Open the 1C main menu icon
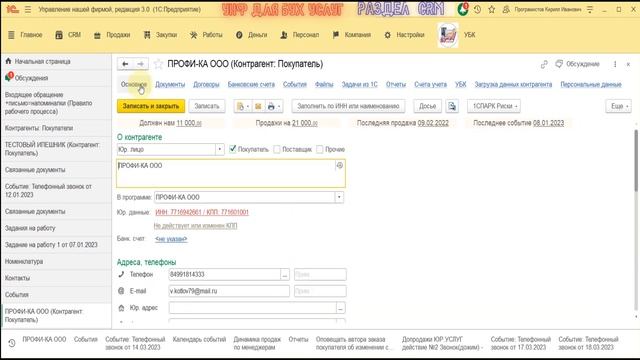 13,9
